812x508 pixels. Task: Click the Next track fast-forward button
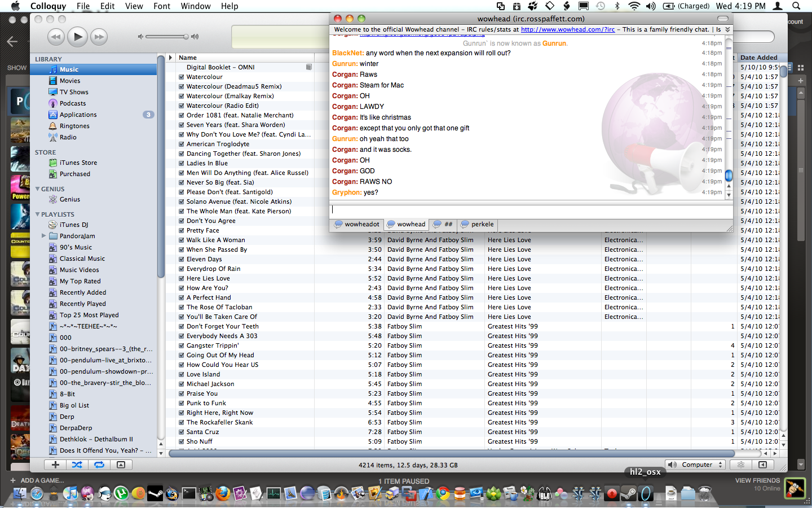click(99, 37)
